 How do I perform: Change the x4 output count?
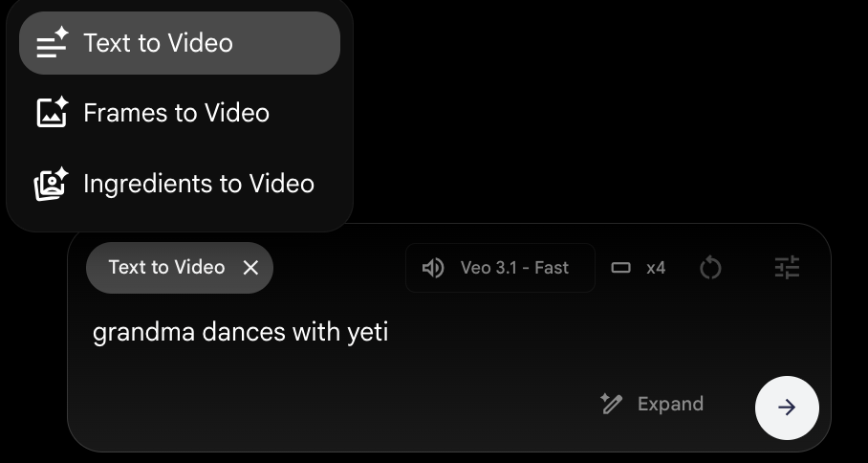pyautogui.click(x=656, y=268)
